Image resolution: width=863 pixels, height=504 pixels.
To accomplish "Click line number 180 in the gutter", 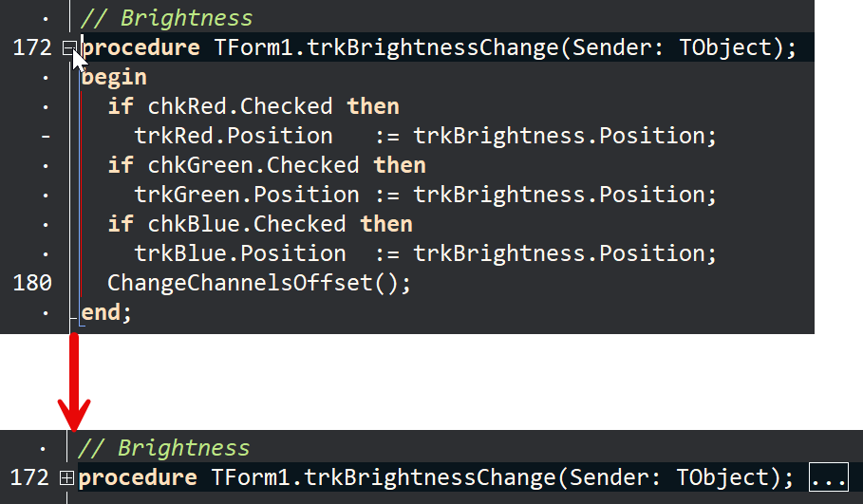I will (x=32, y=284).
